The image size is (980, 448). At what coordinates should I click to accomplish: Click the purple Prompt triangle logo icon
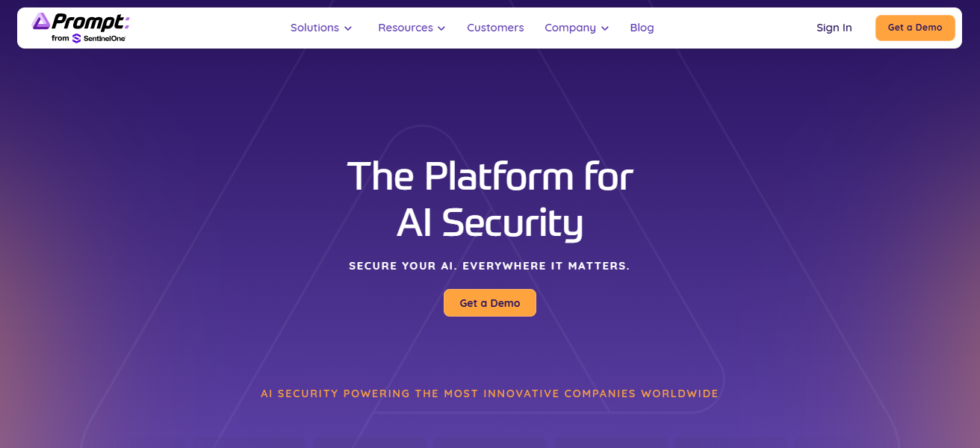tap(40, 20)
